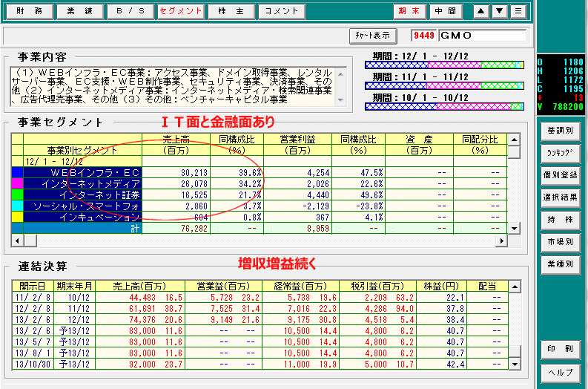Select the インキュベーション segment row
The height and width of the screenshot is (389, 588).
[x=259, y=217]
